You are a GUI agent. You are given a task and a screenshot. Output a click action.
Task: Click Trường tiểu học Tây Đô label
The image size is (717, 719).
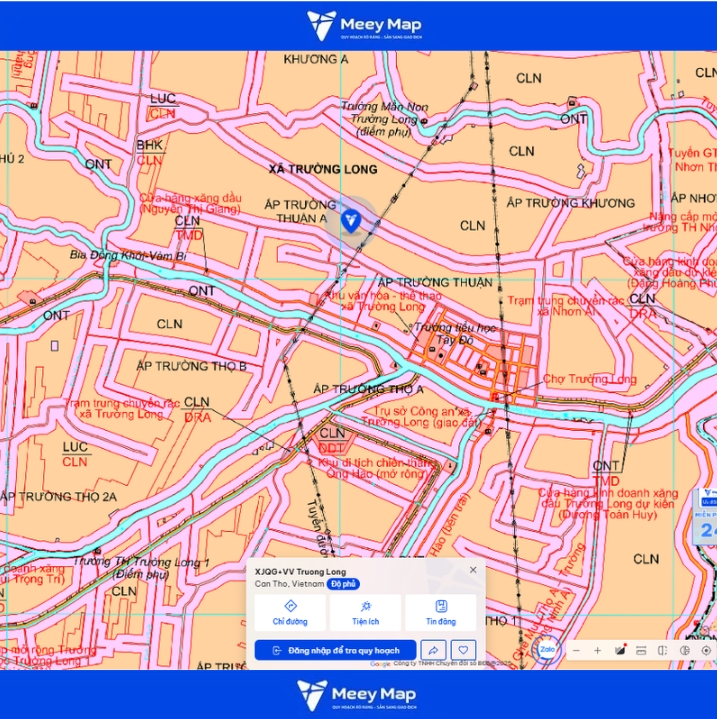(455, 334)
